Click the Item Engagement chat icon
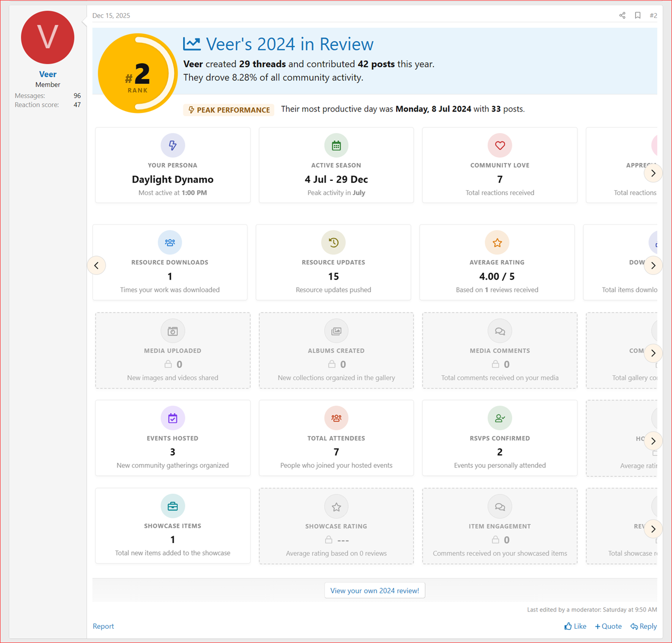This screenshot has width=672, height=643. tap(500, 507)
